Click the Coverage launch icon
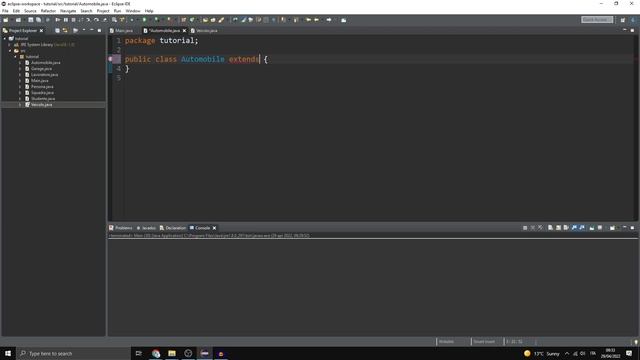This screenshot has width=640, height=360. (156, 20)
